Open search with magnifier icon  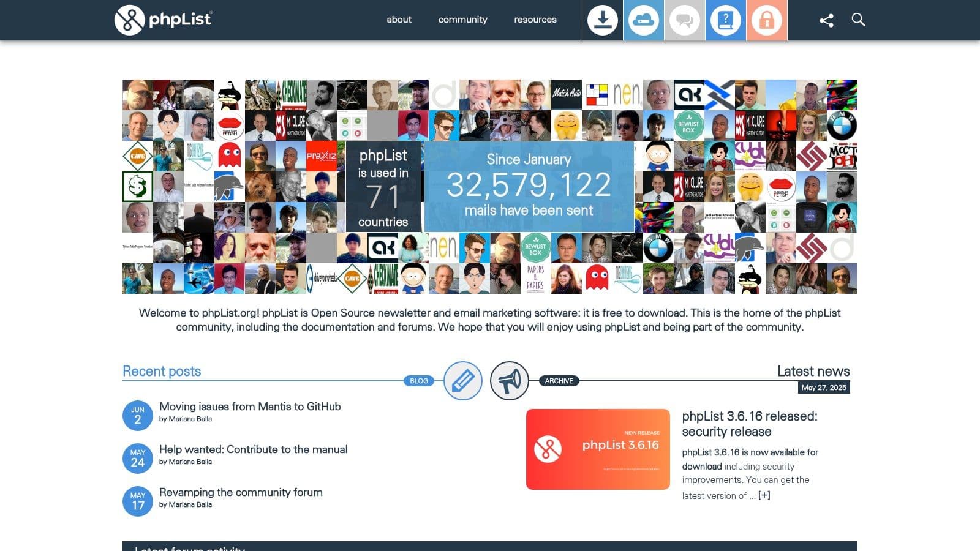point(858,20)
